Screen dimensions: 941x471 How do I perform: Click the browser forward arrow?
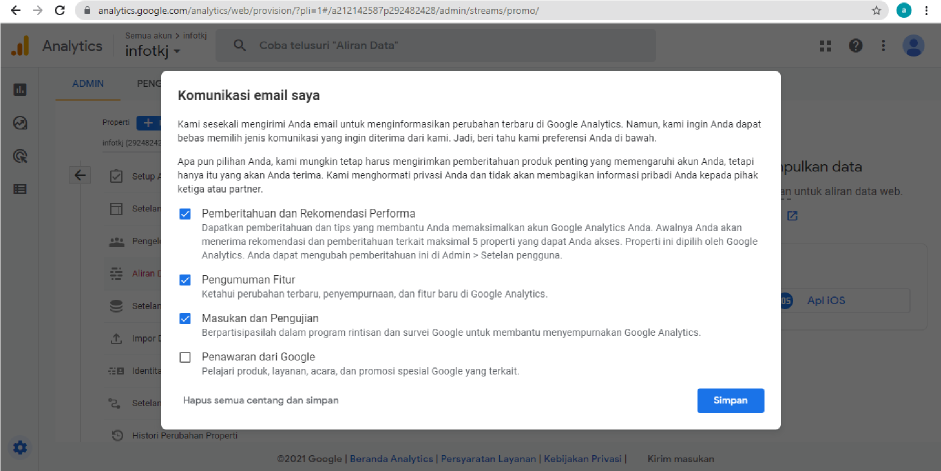click(x=37, y=10)
